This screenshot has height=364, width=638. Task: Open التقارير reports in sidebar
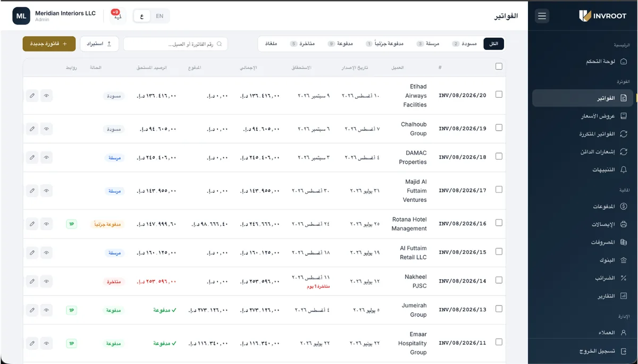pos(583,296)
